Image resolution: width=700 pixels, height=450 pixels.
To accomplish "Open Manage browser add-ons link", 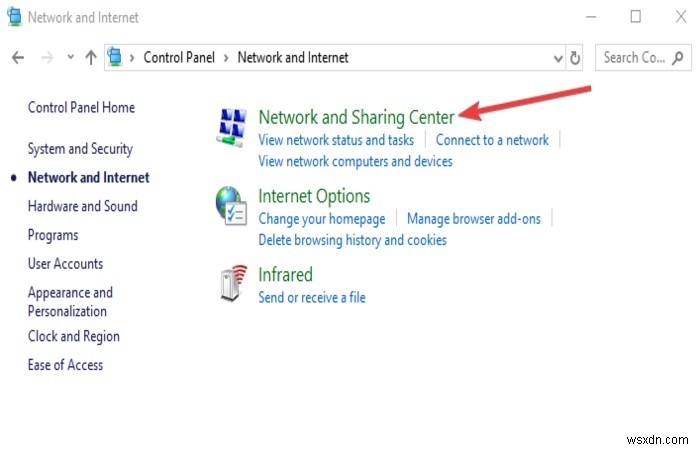I will tap(474, 218).
